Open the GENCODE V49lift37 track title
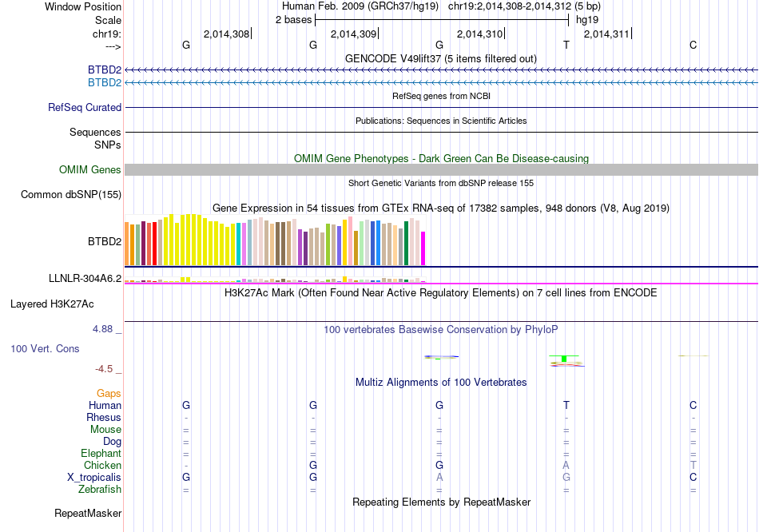 441,58
